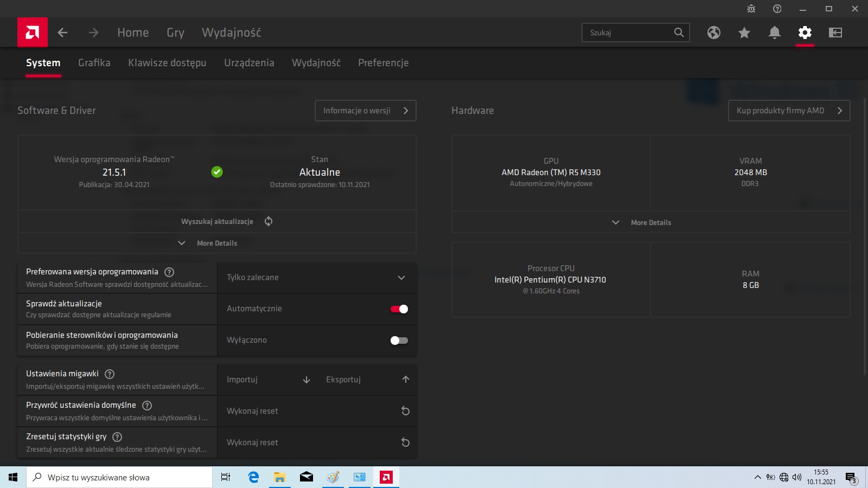The width and height of the screenshot is (868, 488).
Task: Click Kup produkty firmy AMD button
Action: pyautogui.click(x=789, y=111)
